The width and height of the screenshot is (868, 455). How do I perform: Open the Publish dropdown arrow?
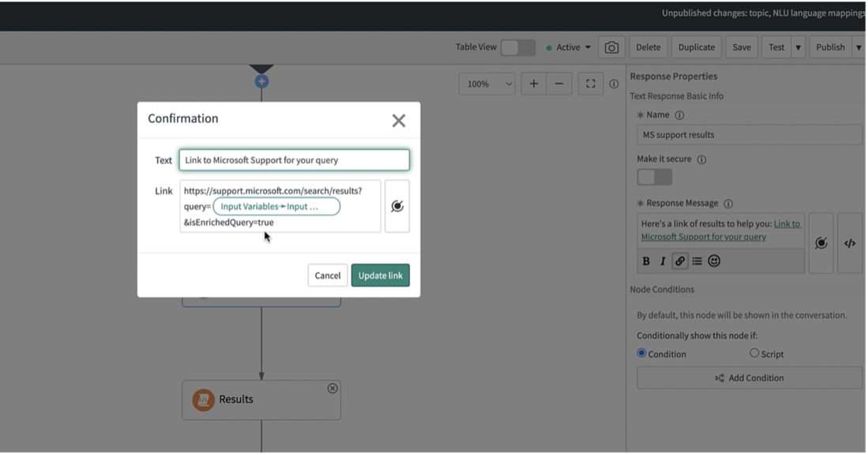pos(859,47)
